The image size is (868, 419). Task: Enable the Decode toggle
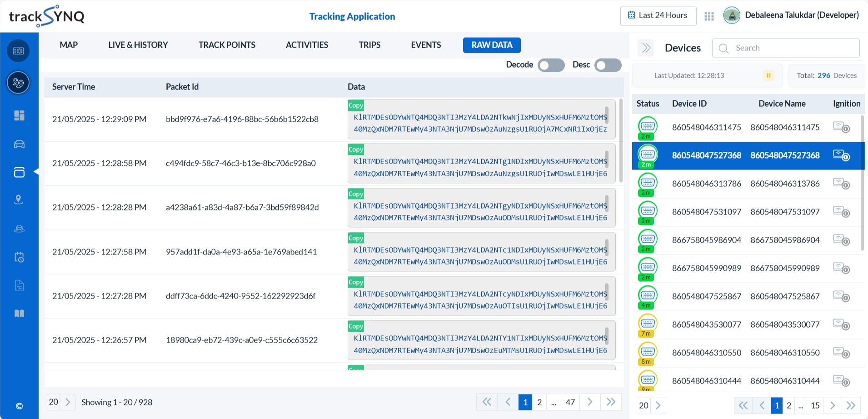(x=550, y=65)
